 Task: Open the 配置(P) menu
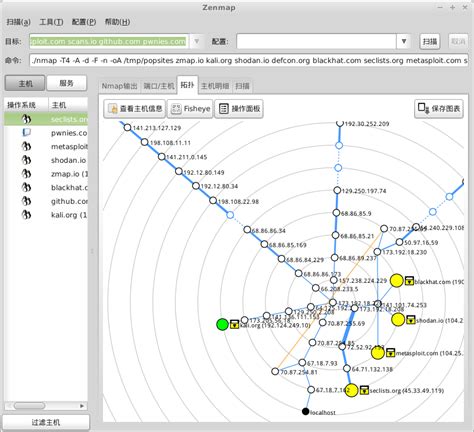pyautogui.click(x=84, y=22)
